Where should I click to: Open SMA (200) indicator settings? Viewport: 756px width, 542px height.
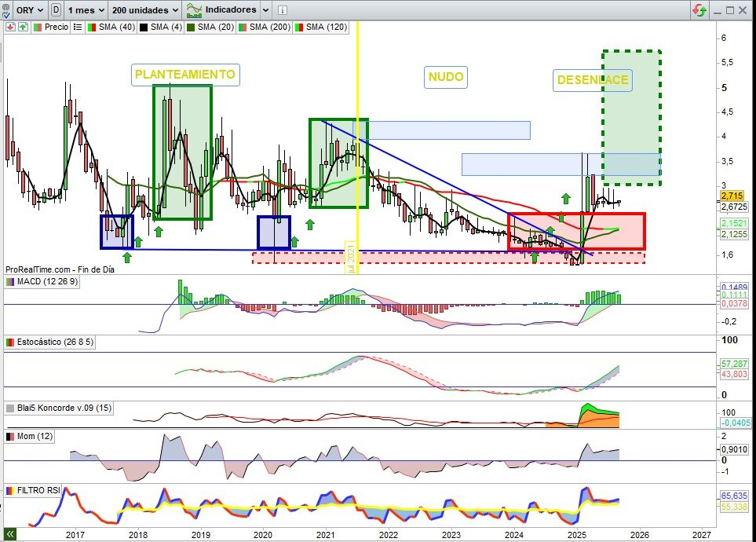click(265, 27)
